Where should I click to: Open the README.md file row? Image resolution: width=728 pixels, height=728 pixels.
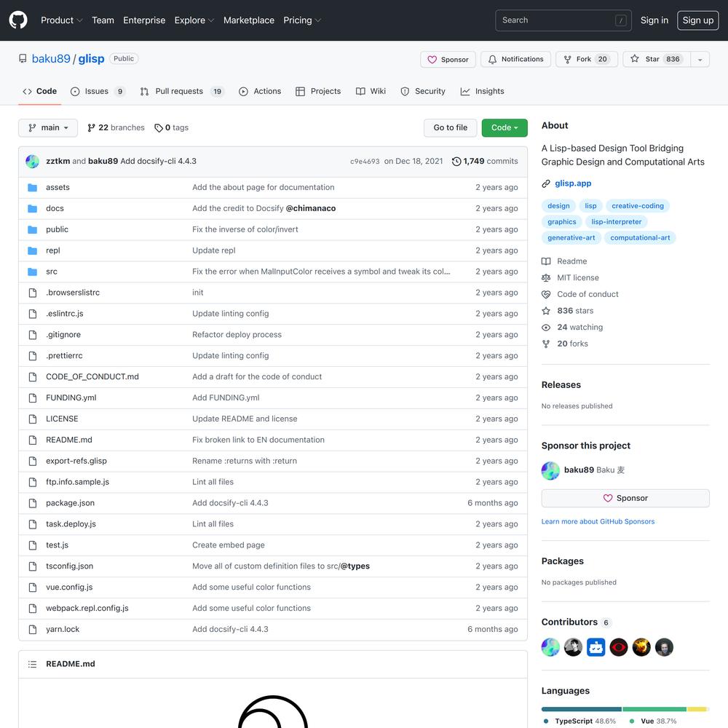click(x=68, y=440)
